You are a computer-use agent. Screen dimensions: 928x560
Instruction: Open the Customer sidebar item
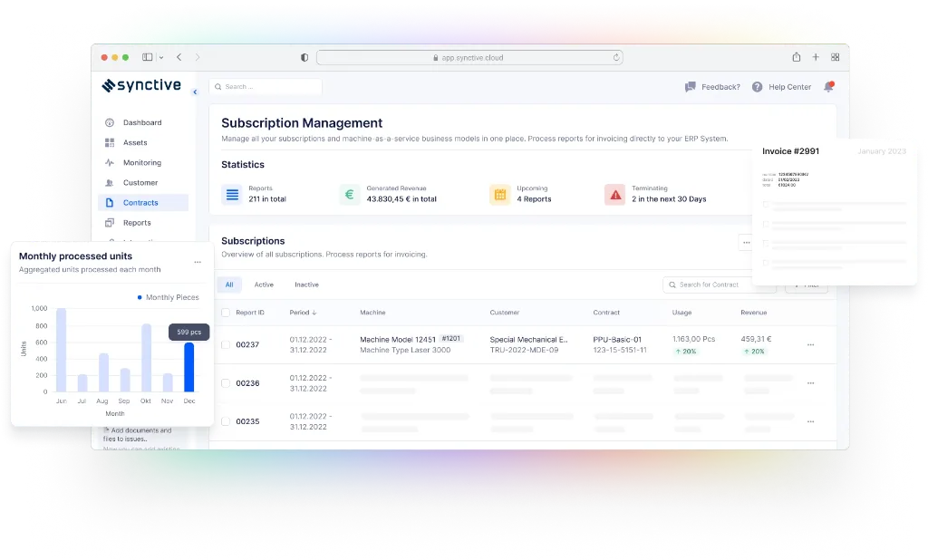point(142,183)
